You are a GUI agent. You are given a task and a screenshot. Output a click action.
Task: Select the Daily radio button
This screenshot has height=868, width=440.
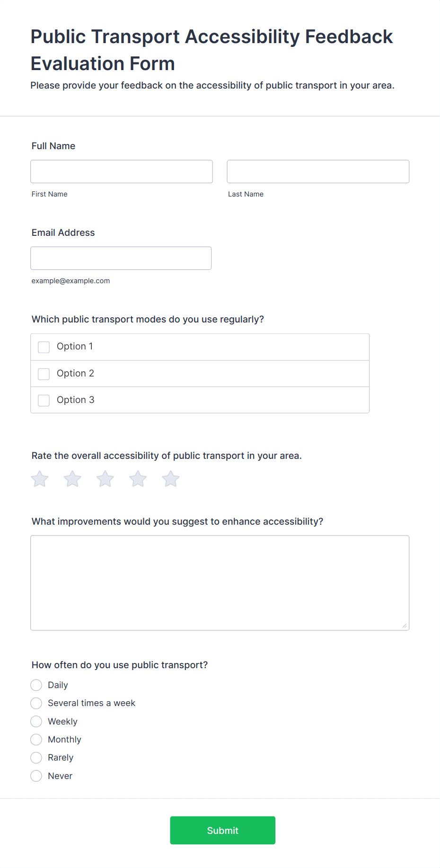coord(36,685)
